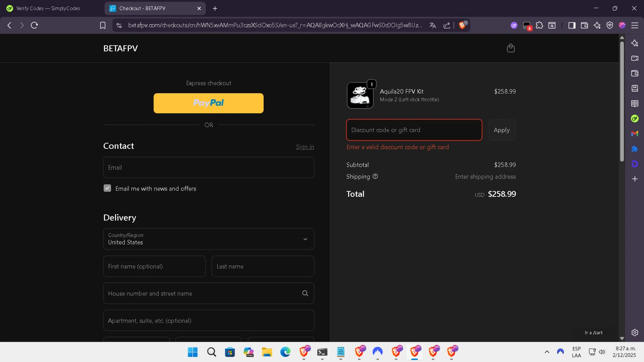This screenshot has width=644, height=362.
Task: Bookmark this page with the bookmark icon
Action: (103, 25)
